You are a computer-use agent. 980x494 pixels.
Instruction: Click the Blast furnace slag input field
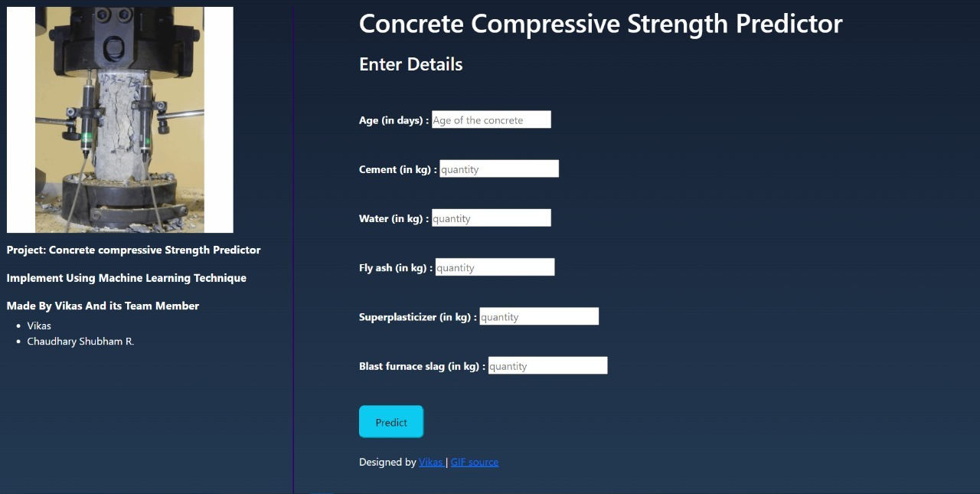(547, 365)
